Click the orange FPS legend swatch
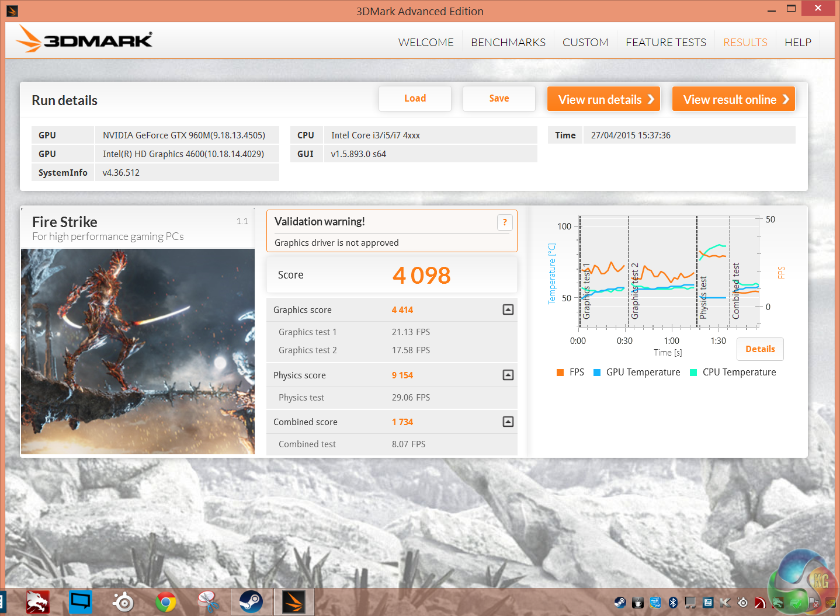This screenshot has height=616, width=840. pos(560,373)
